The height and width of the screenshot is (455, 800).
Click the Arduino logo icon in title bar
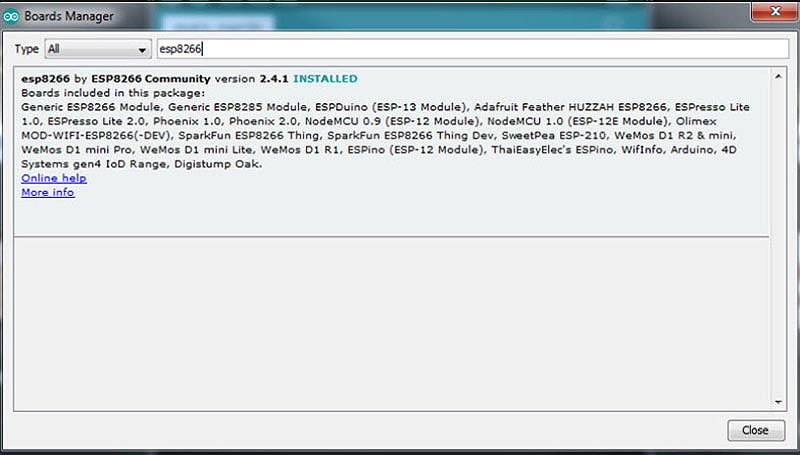tap(11, 16)
